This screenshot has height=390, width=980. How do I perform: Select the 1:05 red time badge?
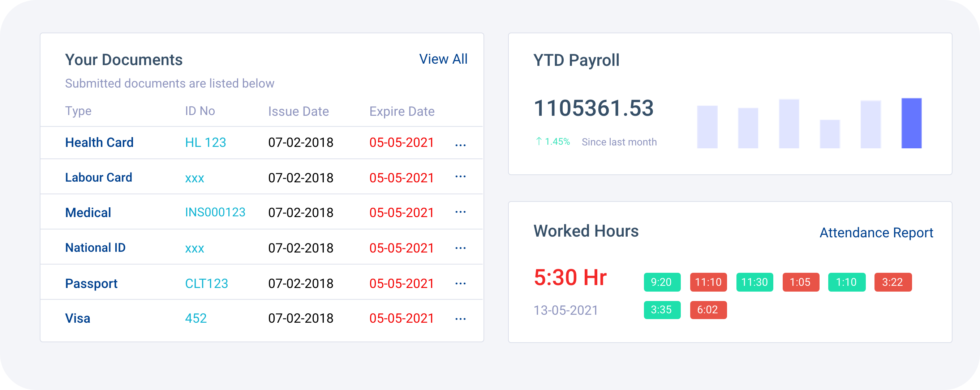click(x=801, y=282)
